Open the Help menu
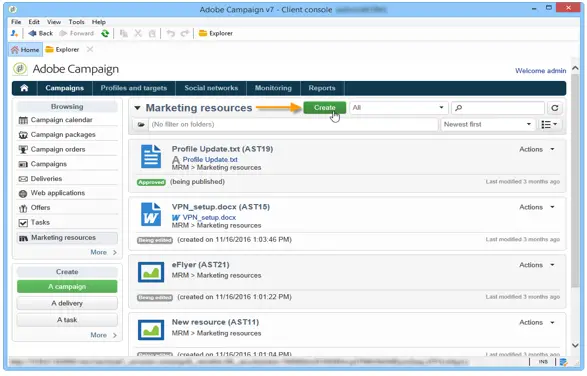This screenshot has height=376, width=587. coord(99,22)
